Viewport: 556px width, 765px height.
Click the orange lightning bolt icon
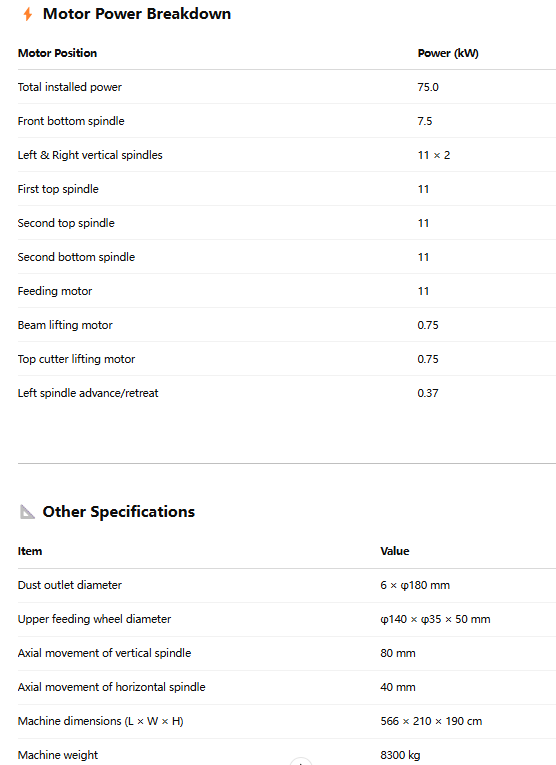[28, 14]
